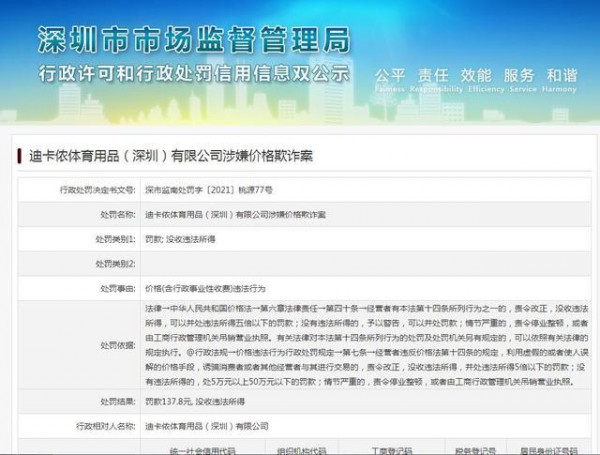Select the 处罚名称 label

click(x=117, y=215)
